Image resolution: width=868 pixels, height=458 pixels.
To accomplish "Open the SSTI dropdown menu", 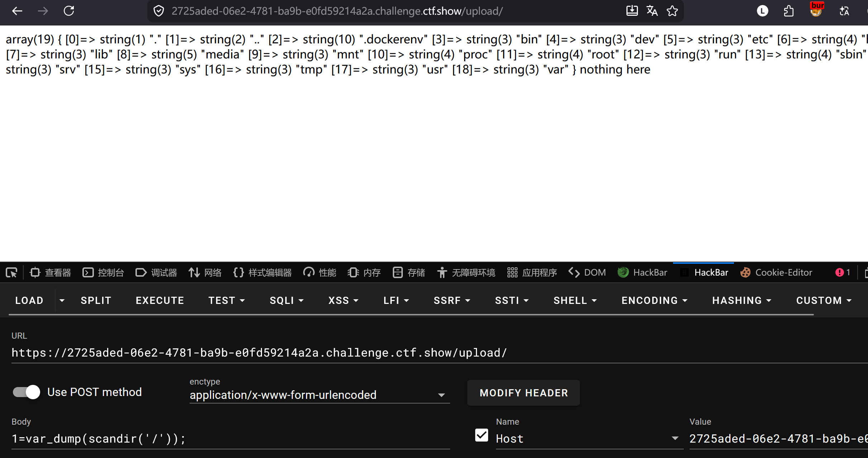I will 512,300.
